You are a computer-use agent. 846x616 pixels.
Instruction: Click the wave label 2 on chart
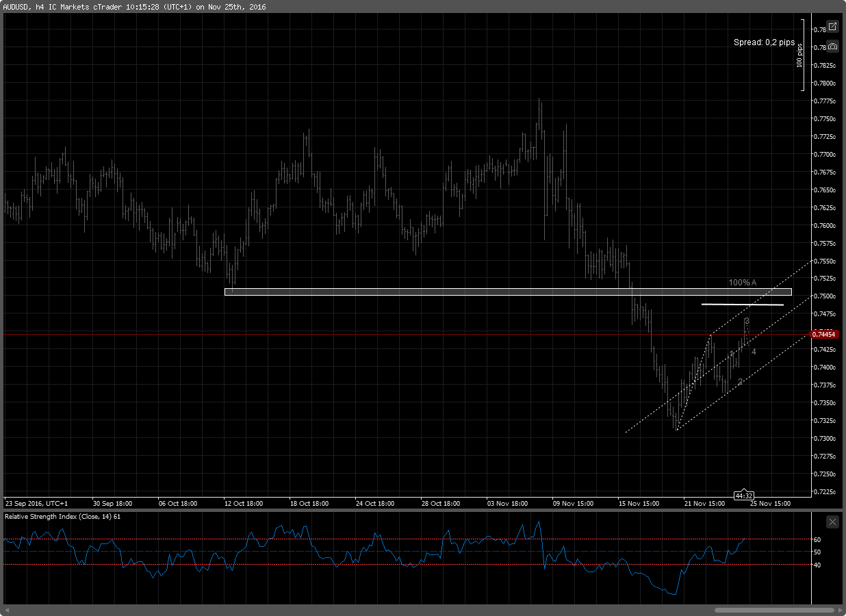coord(740,382)
